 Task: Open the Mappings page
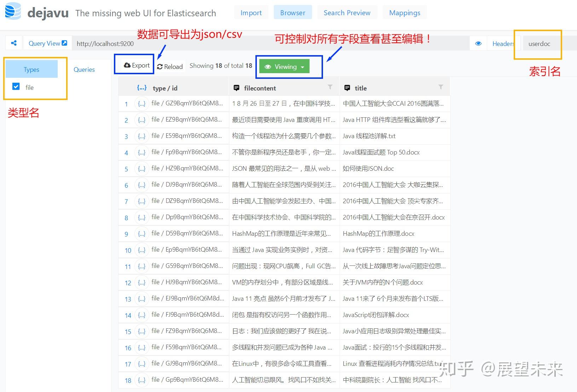[404, 12]
